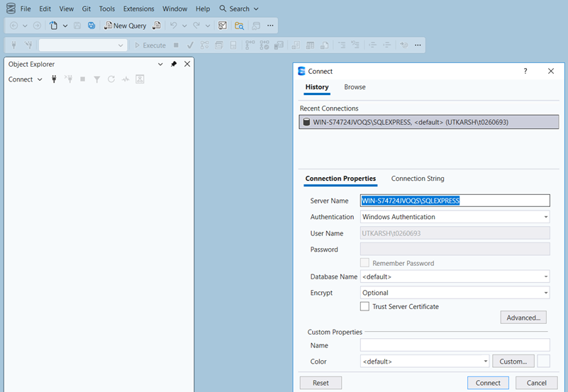
Task: Click the Undo arrow icon
Action: pos(174,26)
